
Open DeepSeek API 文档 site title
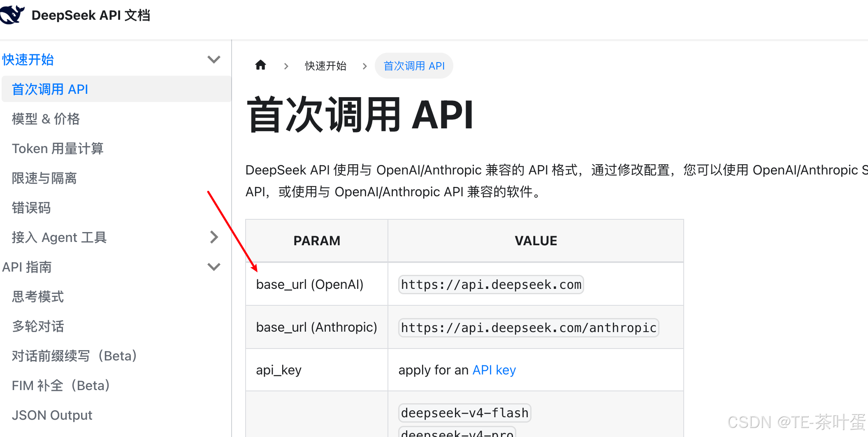91,15
